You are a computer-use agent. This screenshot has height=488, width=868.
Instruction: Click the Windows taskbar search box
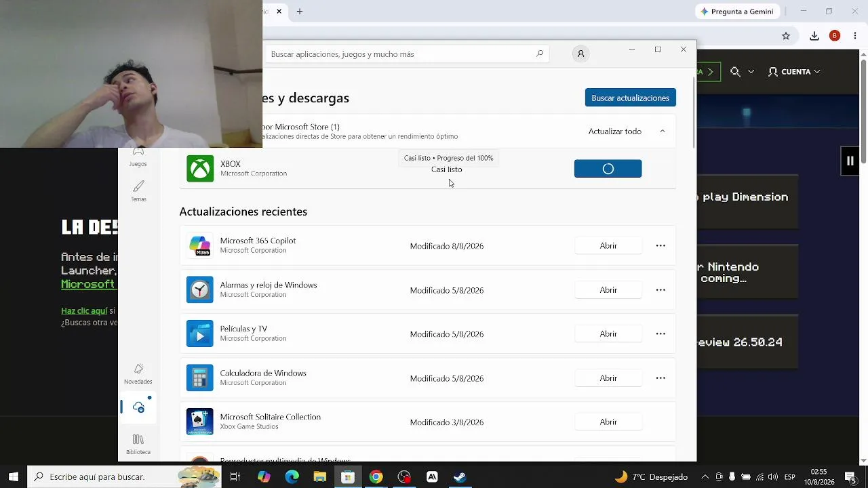click(x=124, y=477)
